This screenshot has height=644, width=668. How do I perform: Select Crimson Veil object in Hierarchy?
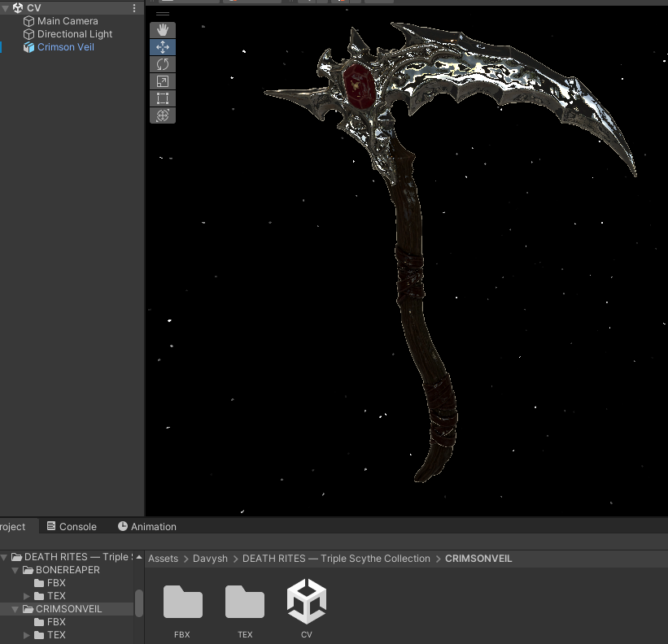66,47
